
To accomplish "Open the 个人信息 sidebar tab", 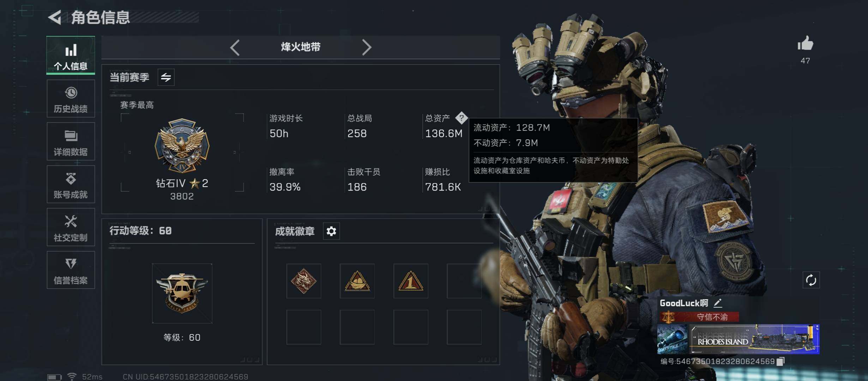I will click(x=71, y=55).
